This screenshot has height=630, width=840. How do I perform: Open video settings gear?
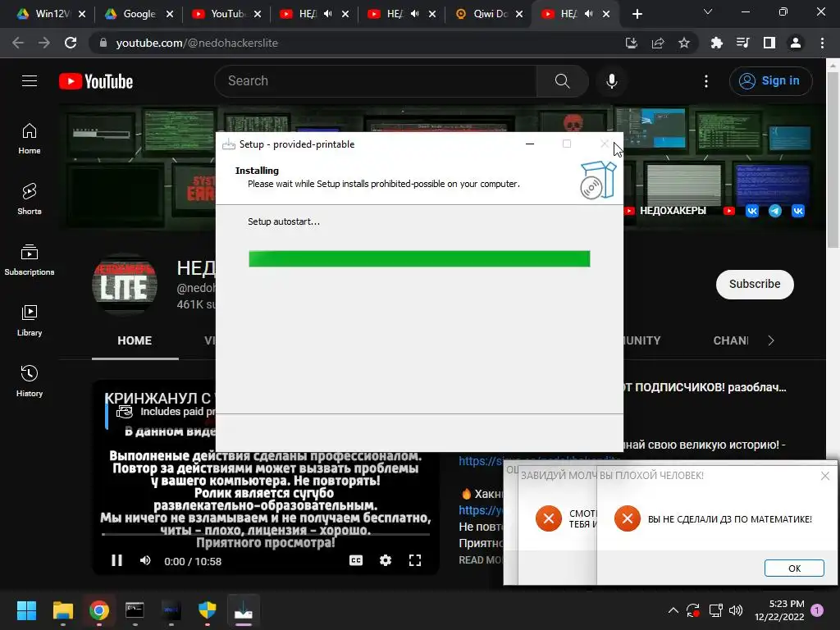[x=386, y=560]
